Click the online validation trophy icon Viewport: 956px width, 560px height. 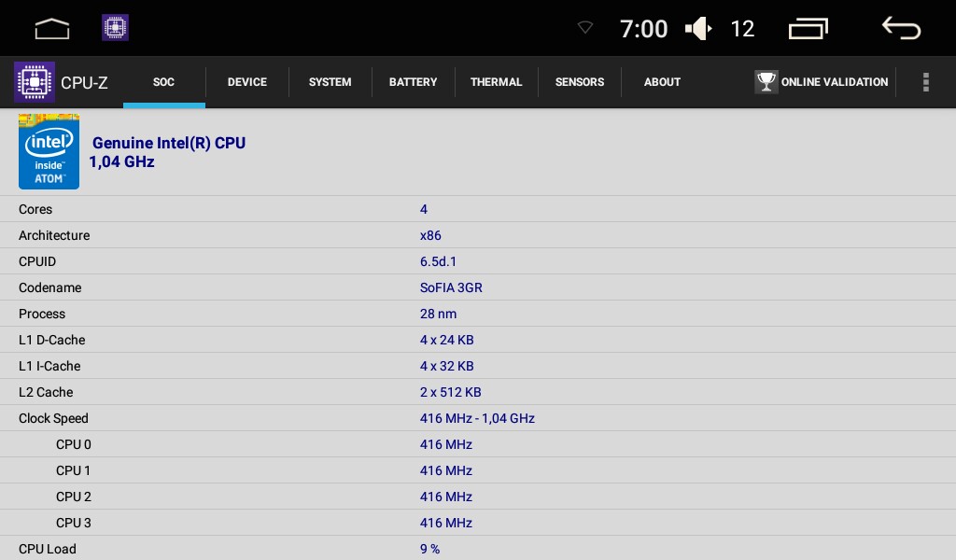tap(766, 81)
